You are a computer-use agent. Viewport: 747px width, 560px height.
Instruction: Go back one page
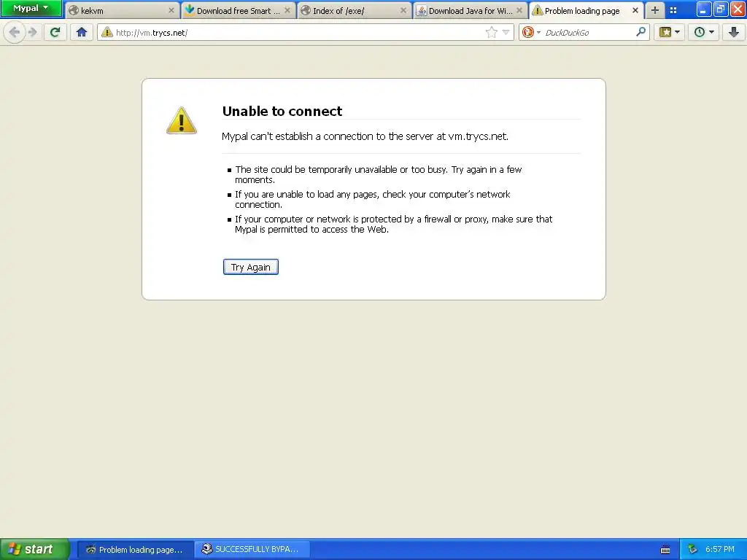(15, 32)
